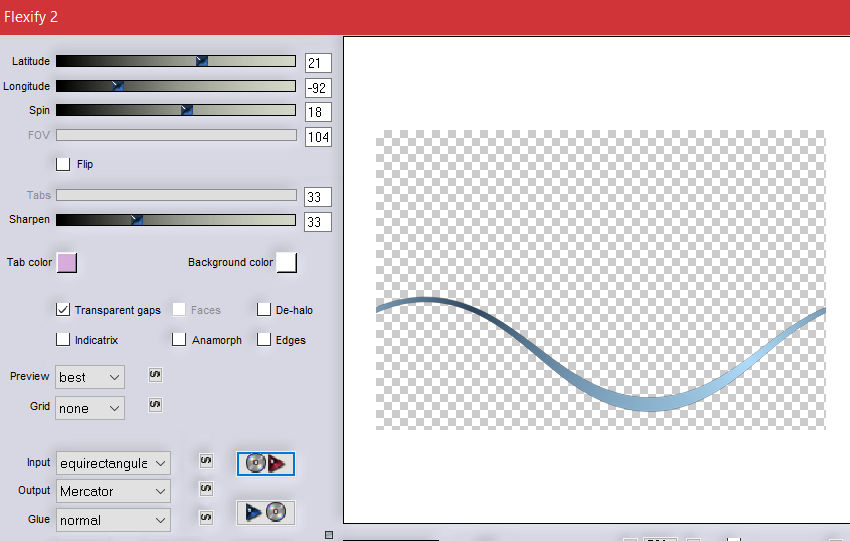Enable the Edges checkbox
This screenshot has width=850, height=541.
click(x=263, y=339)
